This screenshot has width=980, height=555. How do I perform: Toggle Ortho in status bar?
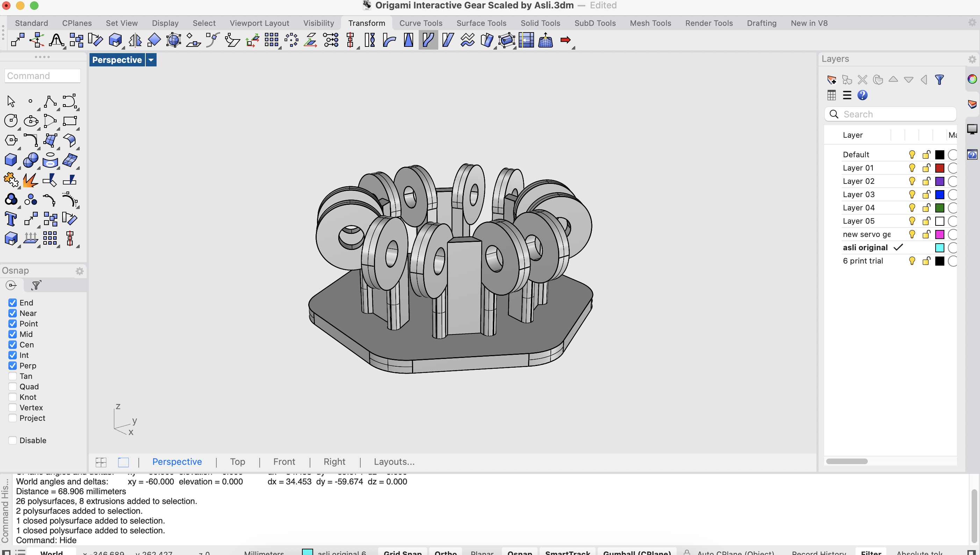point(446,552)
